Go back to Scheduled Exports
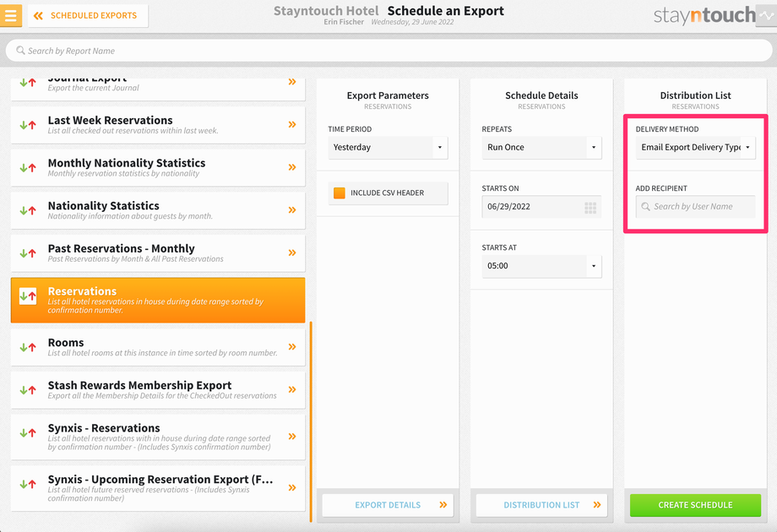Image resolution: width=777 pixels, height=532 pixels. click(88, 15)
